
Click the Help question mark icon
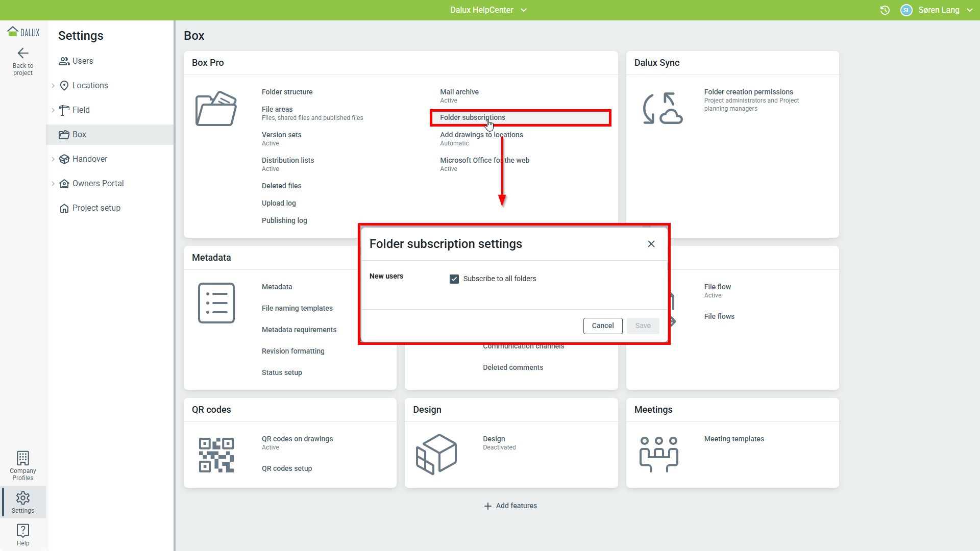pyautogui.click(x=23, y=530)
